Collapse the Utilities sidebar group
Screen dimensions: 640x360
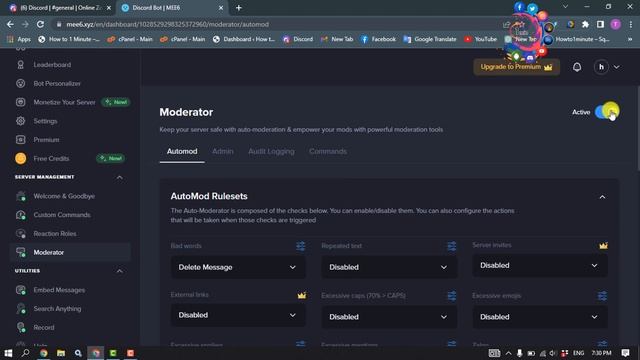(119, 271)
